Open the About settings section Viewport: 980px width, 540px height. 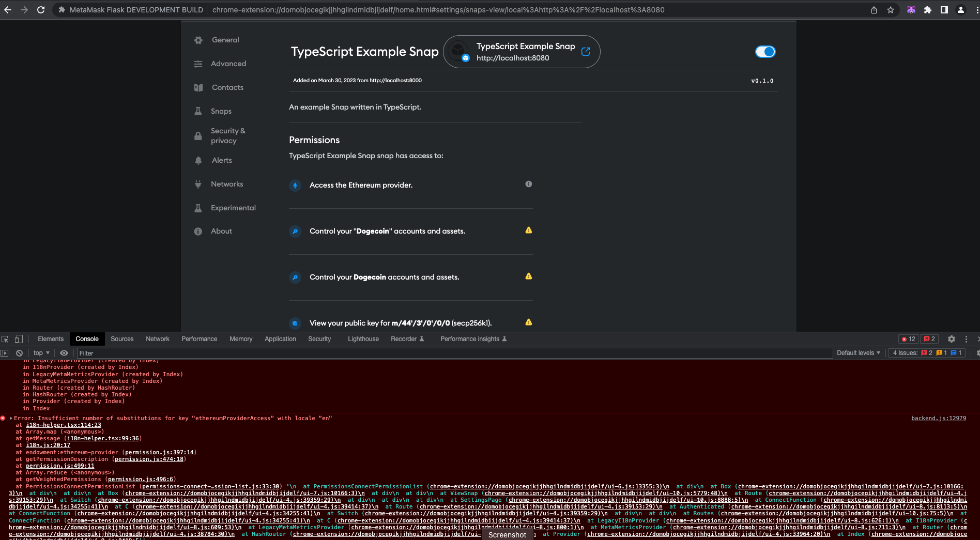(x=221, y=231)
